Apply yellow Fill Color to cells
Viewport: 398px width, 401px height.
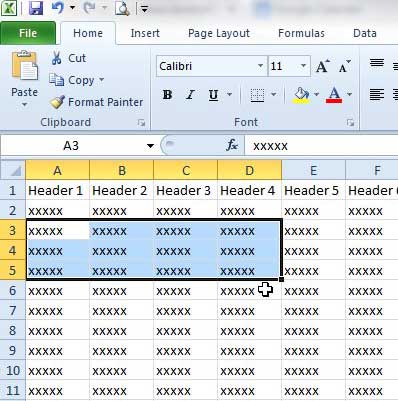point(302,95)
